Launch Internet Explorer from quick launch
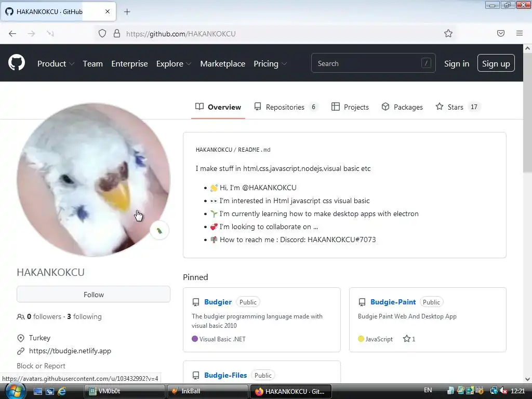The image size is (532, 399). coord(62,391)
